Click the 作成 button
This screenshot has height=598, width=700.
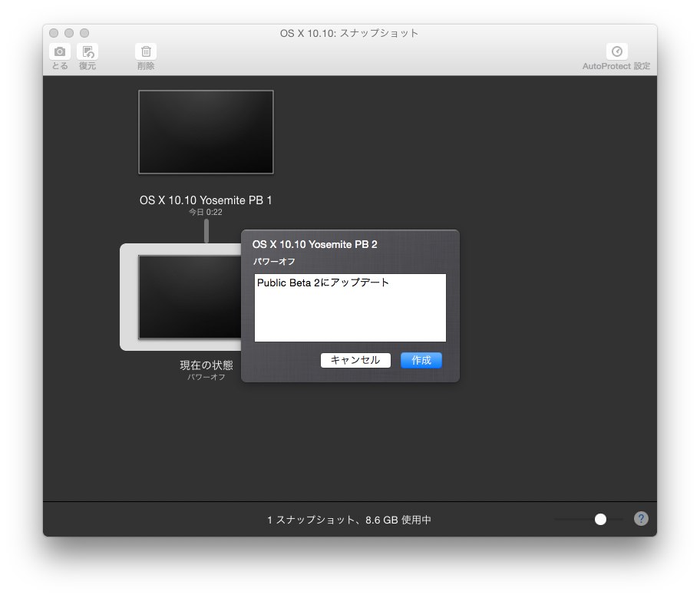pyautogui.click(x=421, y=360)
